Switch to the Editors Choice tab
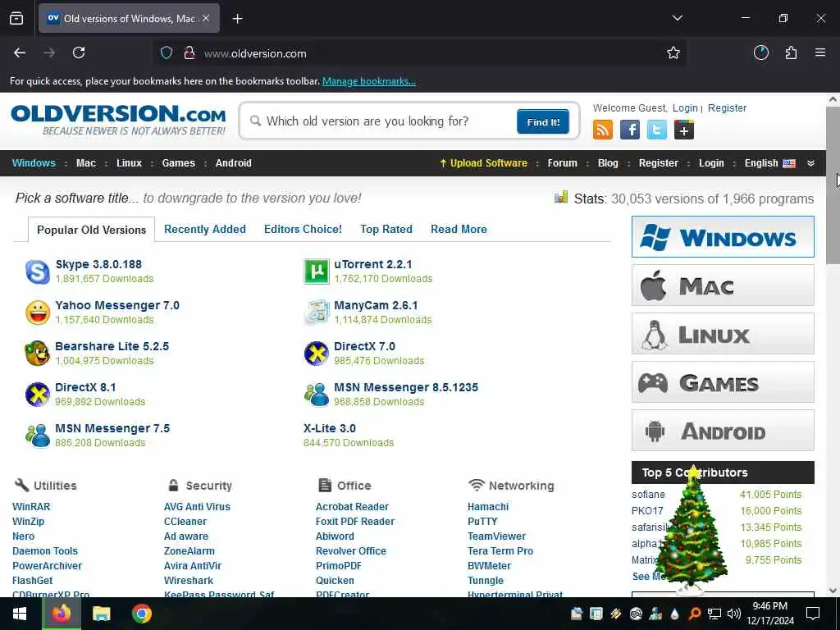The image size is (840, 630). [303, 230]
